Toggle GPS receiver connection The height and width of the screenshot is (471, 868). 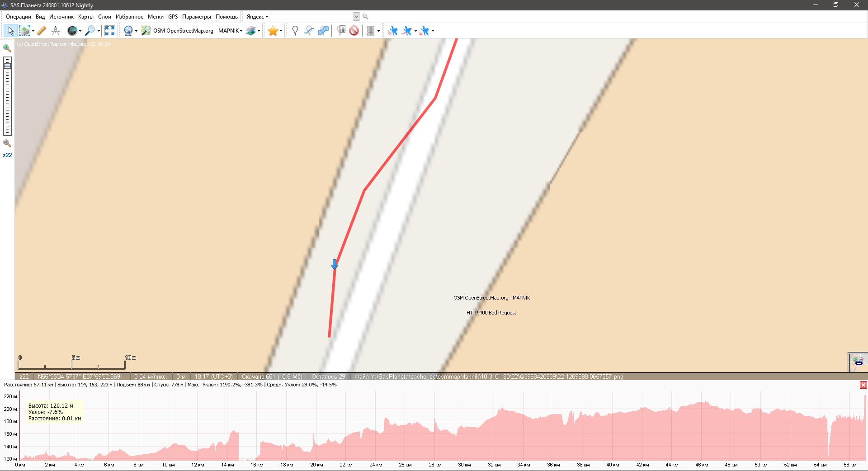coord(393,31)
